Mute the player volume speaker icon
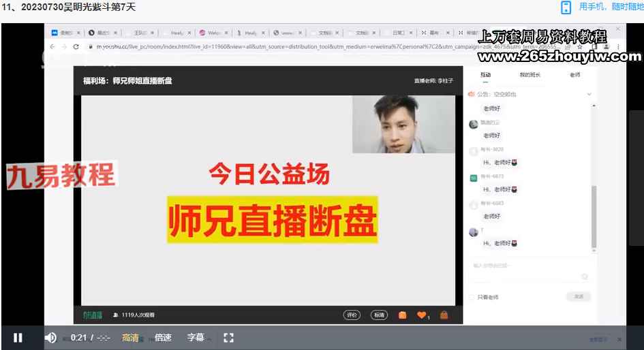Viewport: 644px width, 350px height. coord(50,338)
